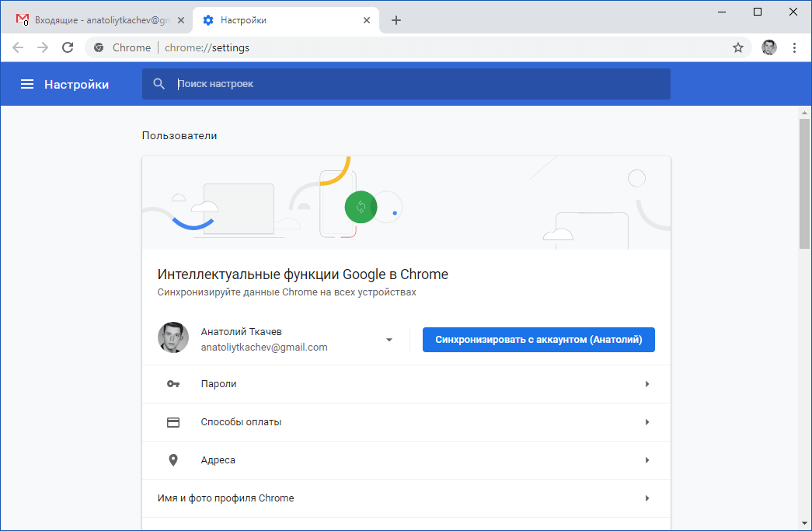Click the Способы оплаты card icon
The image size is (812, 531).
[x=173, y=421]
